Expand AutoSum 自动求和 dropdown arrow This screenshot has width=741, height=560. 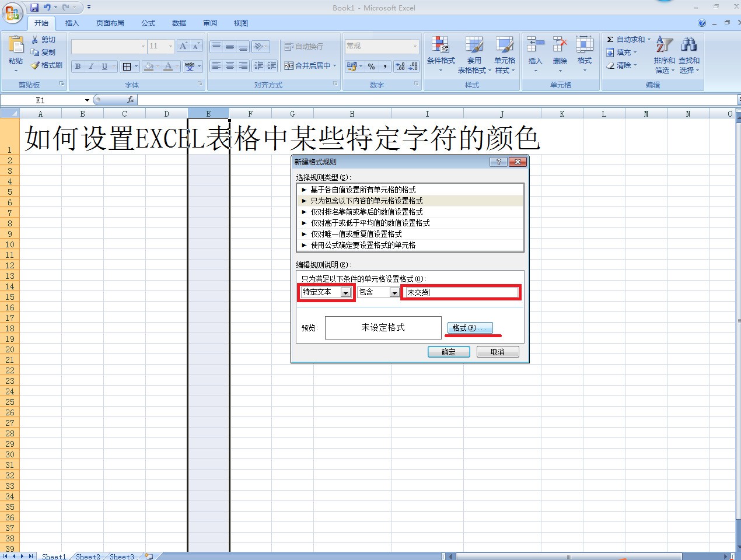(649, 40)
